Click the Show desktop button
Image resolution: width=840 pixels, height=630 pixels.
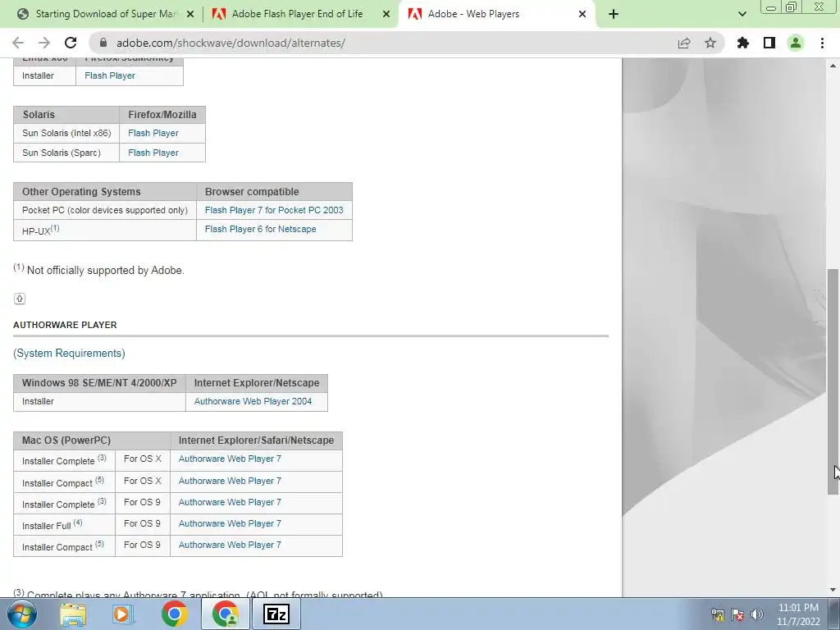[834, 614]
